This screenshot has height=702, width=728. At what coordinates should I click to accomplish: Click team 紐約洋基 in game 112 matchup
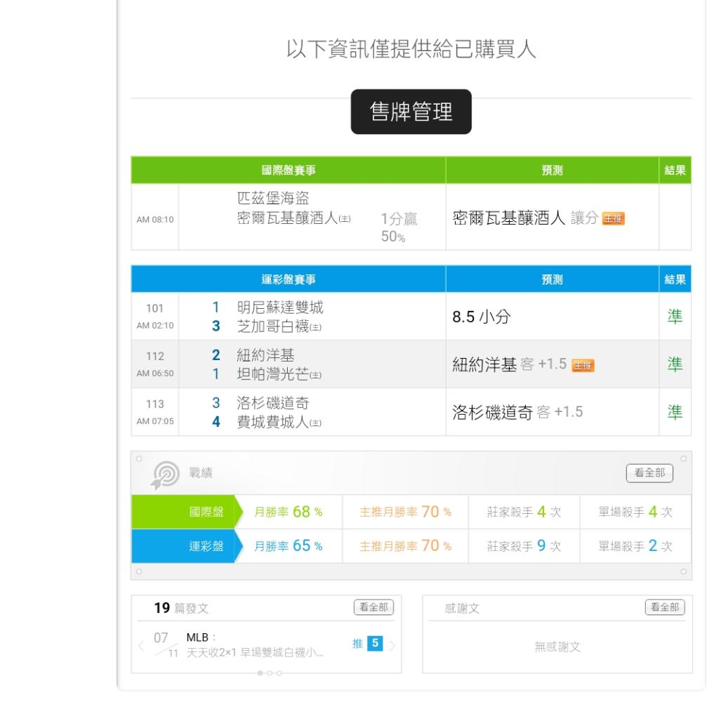point(265,355)
